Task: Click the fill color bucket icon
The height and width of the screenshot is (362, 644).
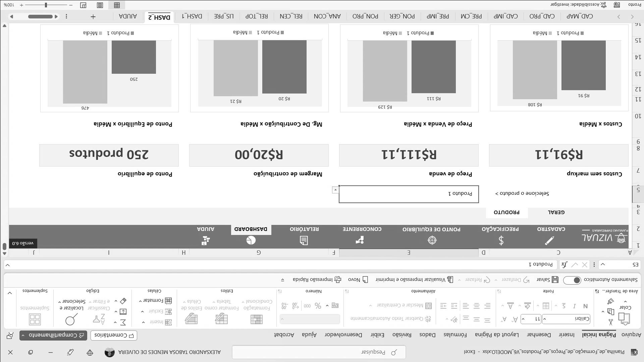Action: (x=528, y=306)
